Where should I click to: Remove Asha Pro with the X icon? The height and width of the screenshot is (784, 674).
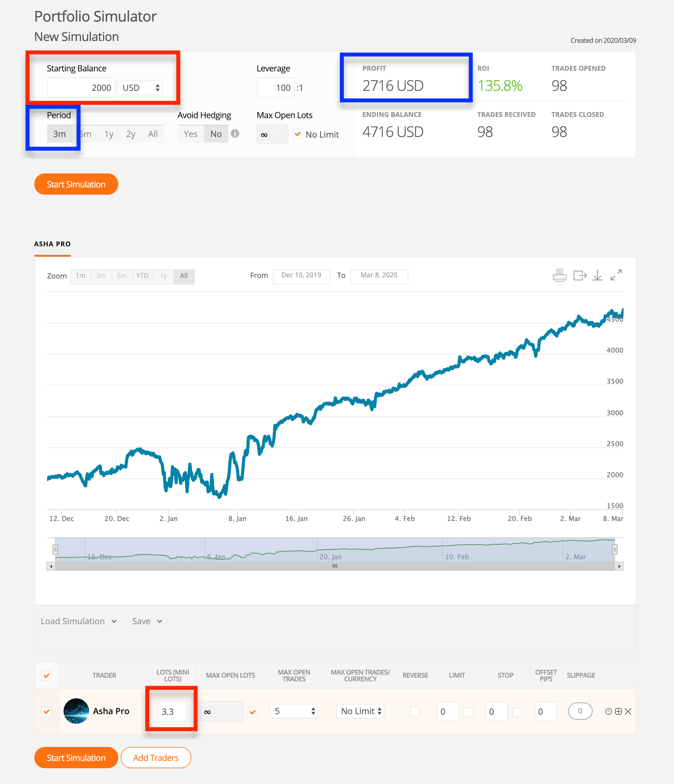pos(628,711)
